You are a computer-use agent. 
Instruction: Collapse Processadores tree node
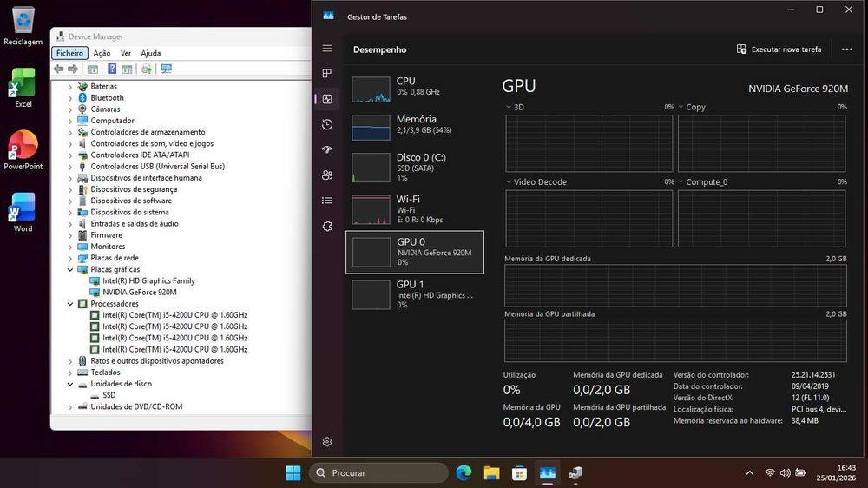pyautogui.click(x=70, y=304)
